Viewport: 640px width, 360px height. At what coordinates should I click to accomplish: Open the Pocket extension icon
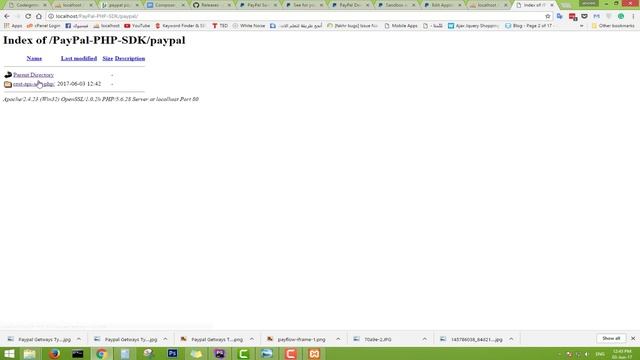pos(584,16)
